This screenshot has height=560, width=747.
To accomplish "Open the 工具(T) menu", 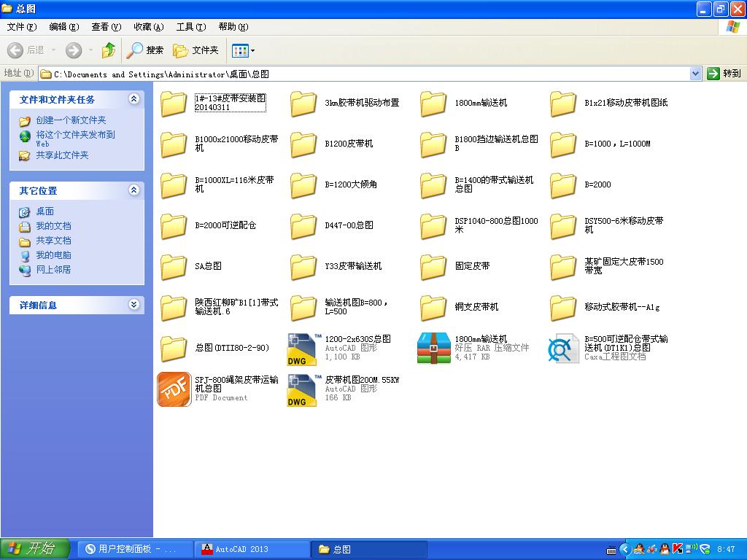I will click(191, 27).
